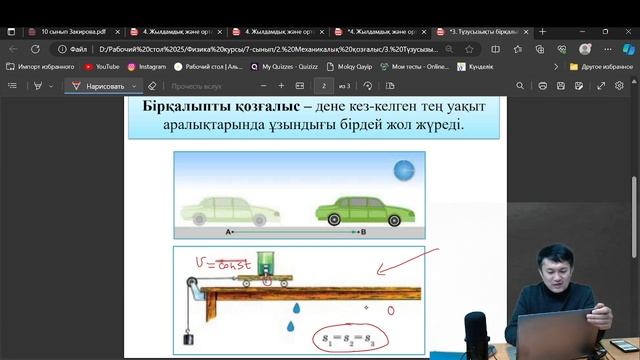Open 'Рабочий стол | Аль...' bookmark

[x=209, y=67]
